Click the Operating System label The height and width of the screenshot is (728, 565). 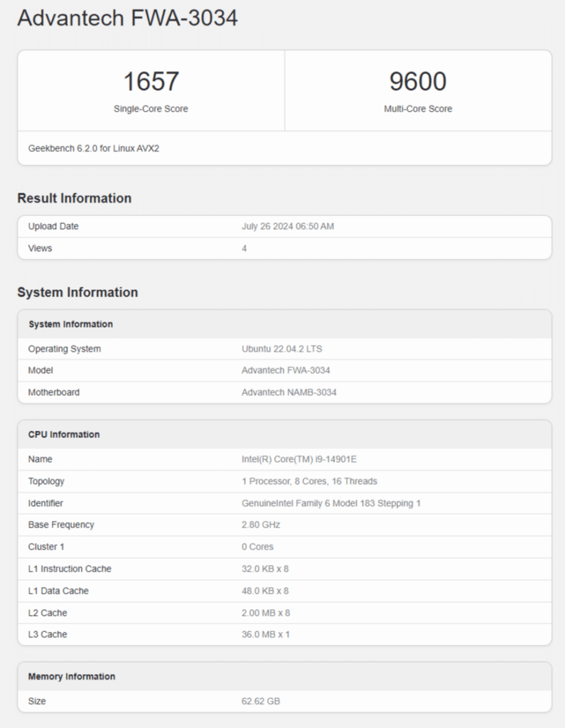65,349
